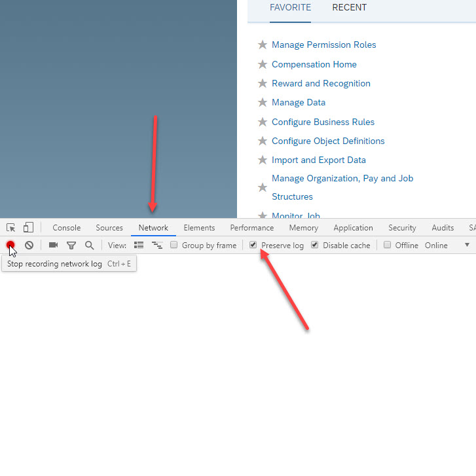Toggle capture screenshots camera icon
Viewport: 476px width, 476px height.
pos(54,245)
